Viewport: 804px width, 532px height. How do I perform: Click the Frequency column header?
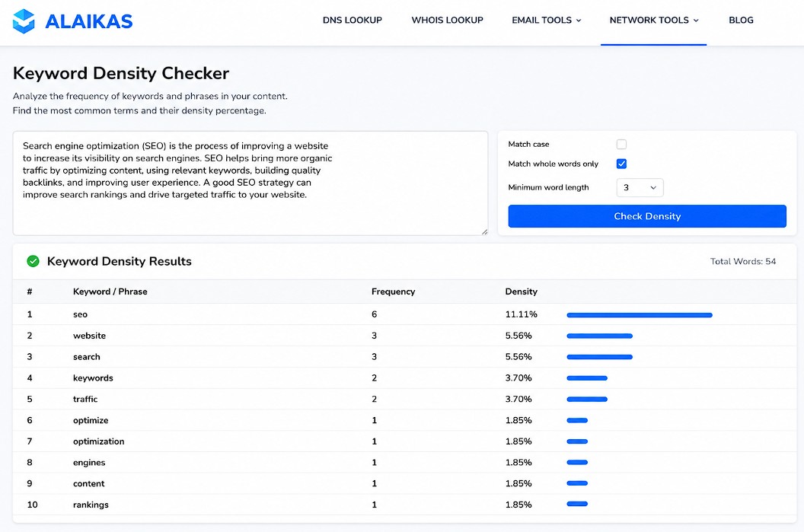[394, 291]
